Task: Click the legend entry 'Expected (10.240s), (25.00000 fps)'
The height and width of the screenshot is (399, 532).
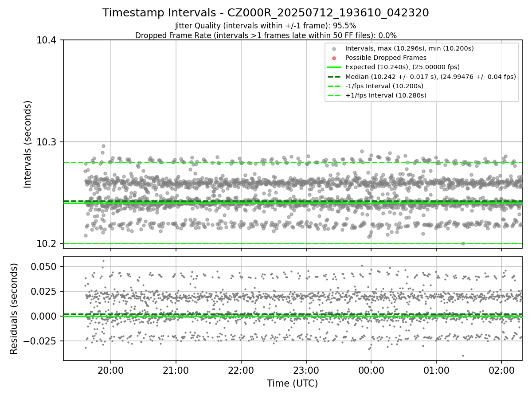Action: point(403,67)
